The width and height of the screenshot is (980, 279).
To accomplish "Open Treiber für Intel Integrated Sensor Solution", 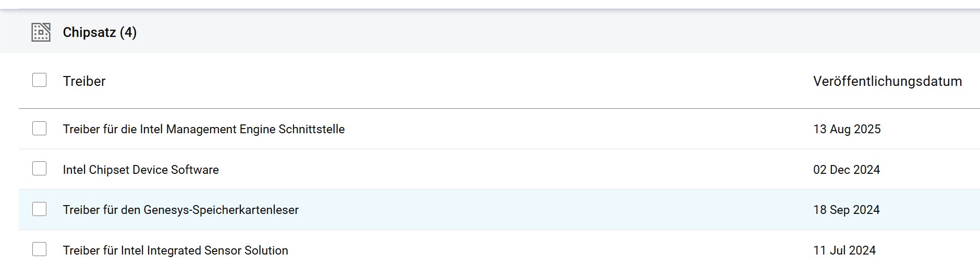I will 175,250.
